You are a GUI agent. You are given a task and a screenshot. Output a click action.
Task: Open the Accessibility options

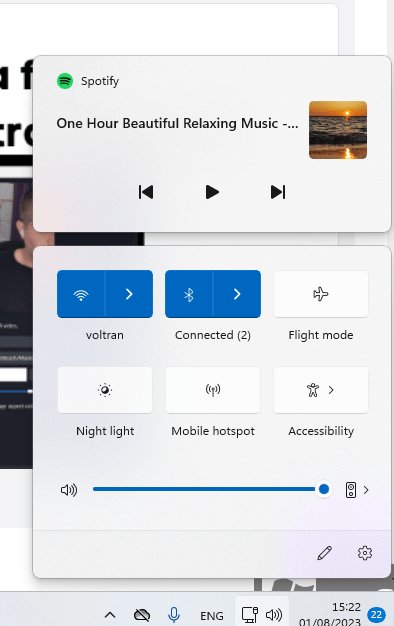pos(321,390)
